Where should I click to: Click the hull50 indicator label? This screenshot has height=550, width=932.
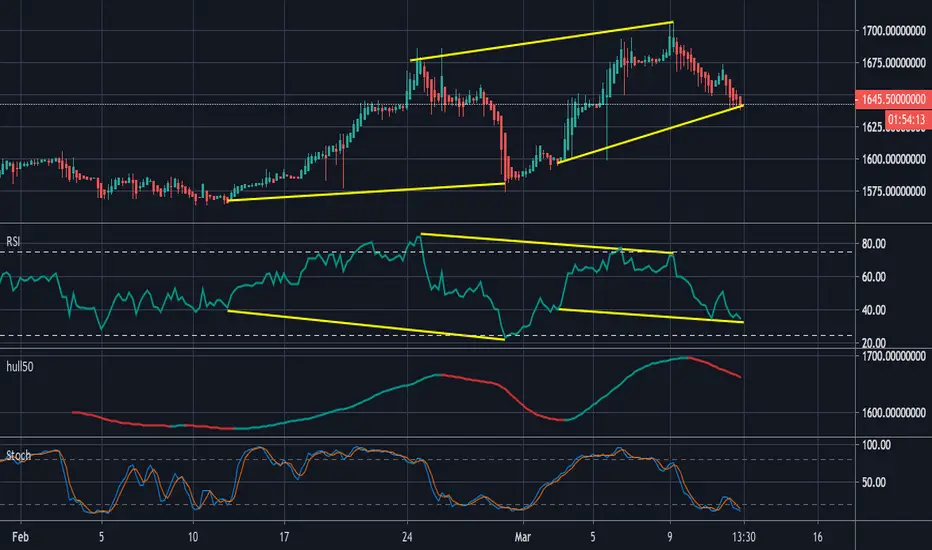click(x=20, y=367)
